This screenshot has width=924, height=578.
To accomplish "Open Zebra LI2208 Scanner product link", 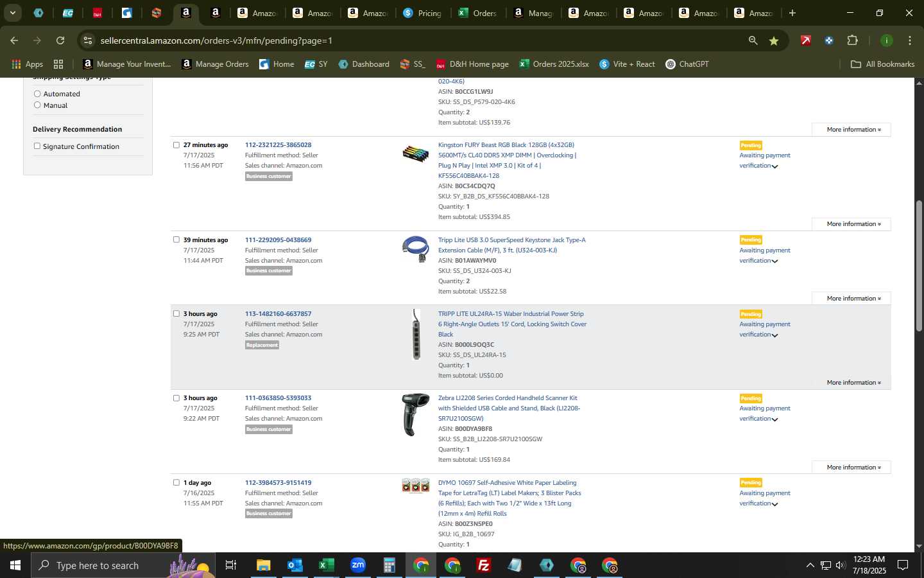I will 509,408.
